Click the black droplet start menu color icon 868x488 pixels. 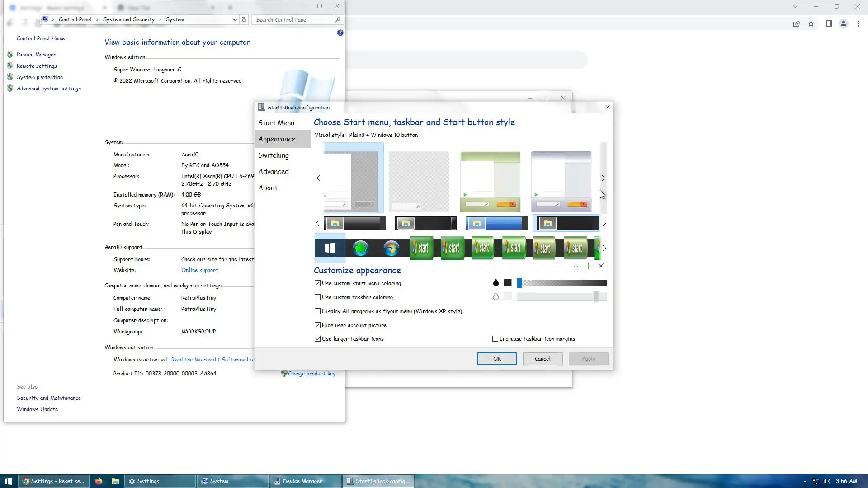(496, 283)
